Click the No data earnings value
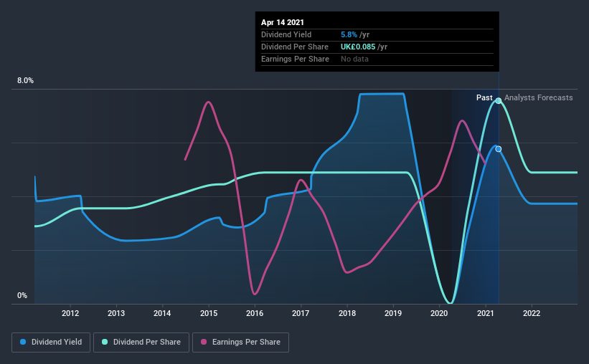 (354, 59)
